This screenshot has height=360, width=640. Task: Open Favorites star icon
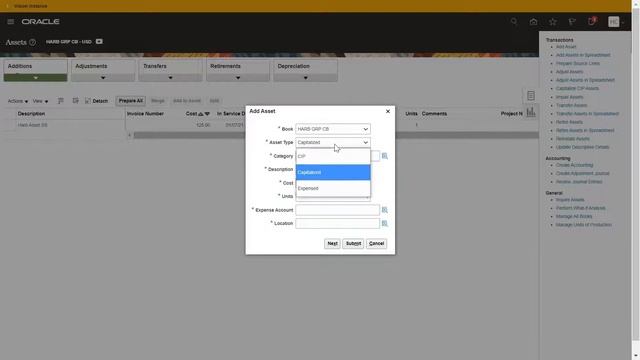[x=553, y=22]
